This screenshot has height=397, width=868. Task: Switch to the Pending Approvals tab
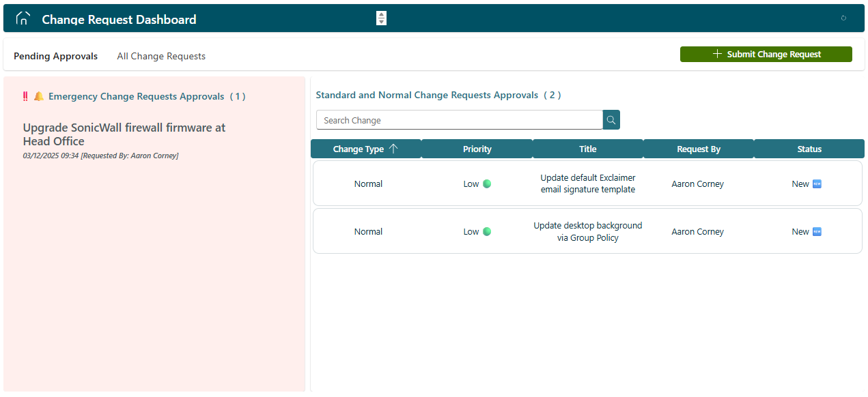click(x=56, y=57)
